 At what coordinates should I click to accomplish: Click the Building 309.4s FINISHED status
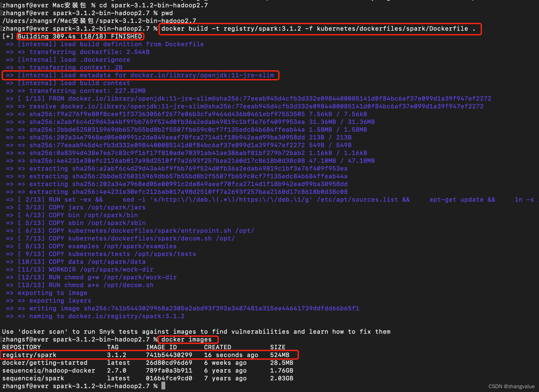80,36
